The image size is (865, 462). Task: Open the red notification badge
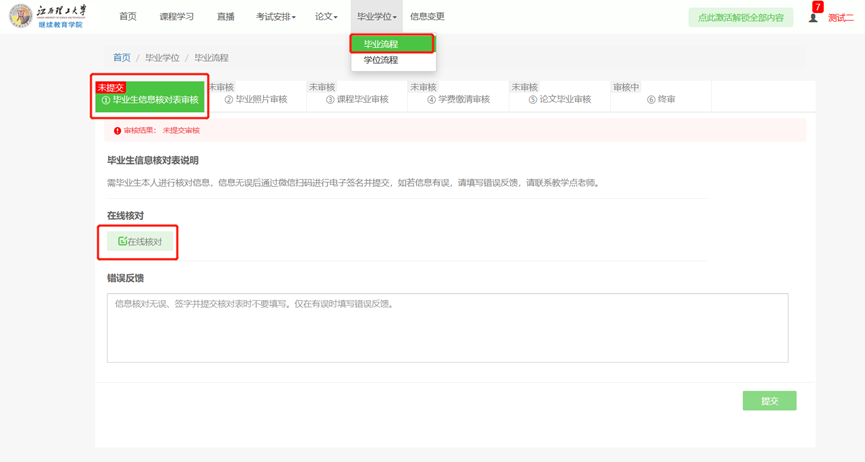click(818, 7)
